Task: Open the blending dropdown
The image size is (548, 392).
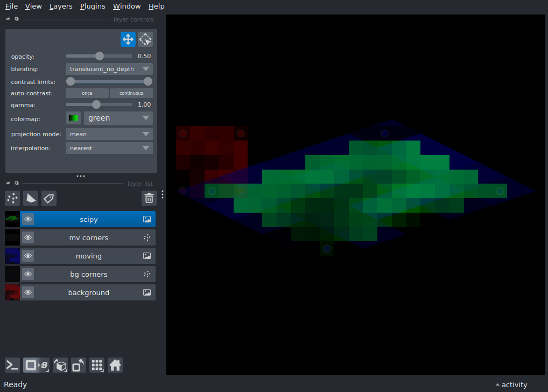Action: pyautogui.click(x=109, y=68)
